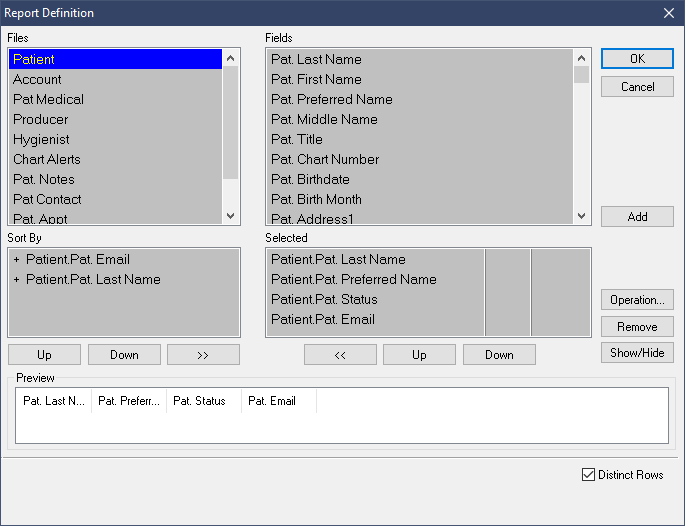The image size is (685, 526).
Task: Click the << button under Selected list
Action: (340, 355)
